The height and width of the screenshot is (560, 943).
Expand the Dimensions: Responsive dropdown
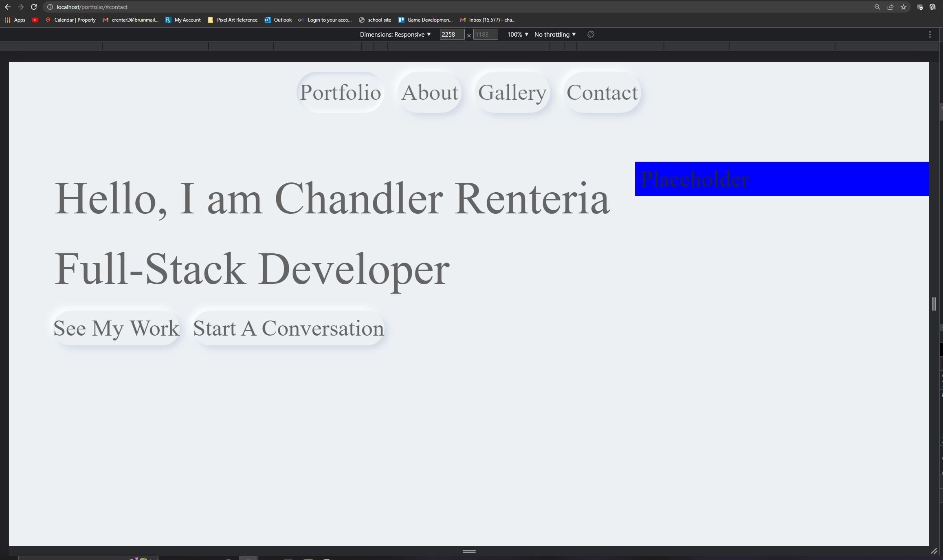coord(395,35)
